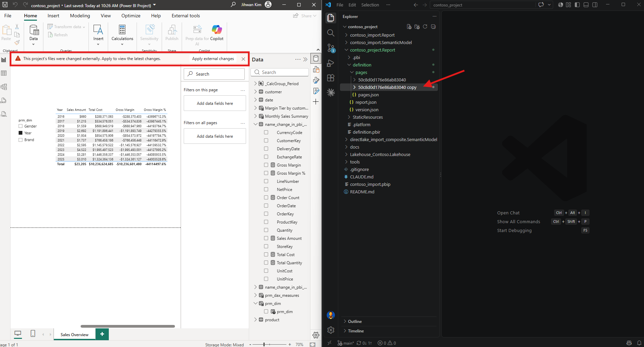Open Report view in Power BI sidebar
This screenshot has height=347, width=644.
click(x=4, y=60)
